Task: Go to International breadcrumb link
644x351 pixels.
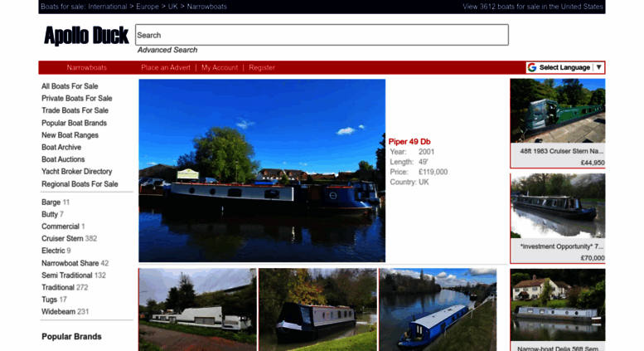Action: [107, 7]
